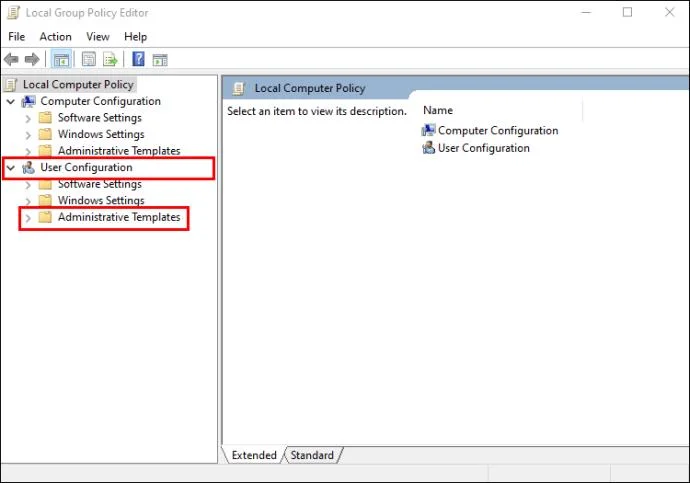This screenshot has height=483, width=690.
Task: Click the User Configuration icon in right pane list
Action: click(428, 148)
